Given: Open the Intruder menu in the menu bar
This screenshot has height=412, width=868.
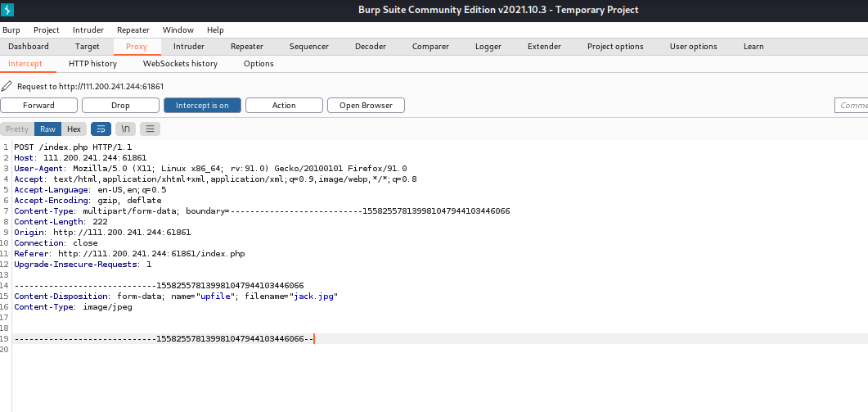Looking at the screenshot, I should coord(88,30).
